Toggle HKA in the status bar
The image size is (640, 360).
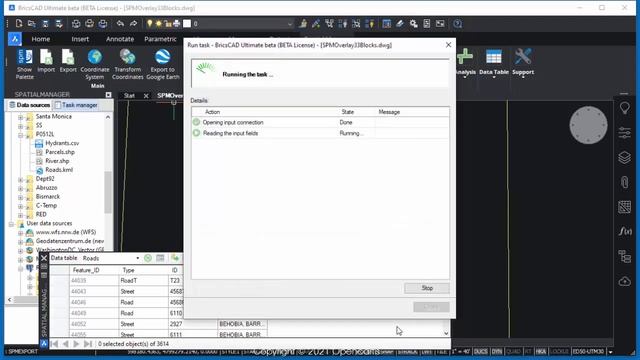541,351
